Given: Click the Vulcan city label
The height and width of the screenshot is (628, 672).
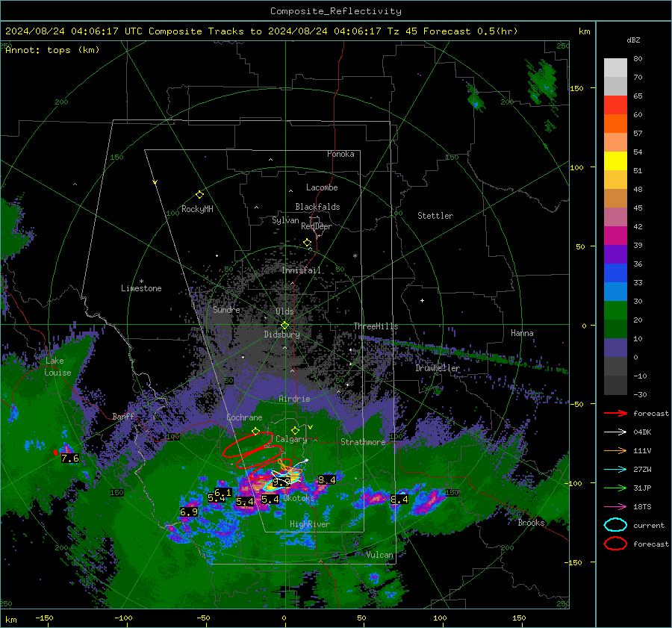Looking at the screenshot, I should pos(379,555).
